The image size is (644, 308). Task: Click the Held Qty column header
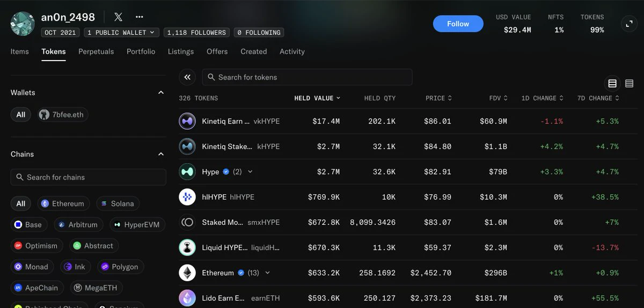[380, 98]
